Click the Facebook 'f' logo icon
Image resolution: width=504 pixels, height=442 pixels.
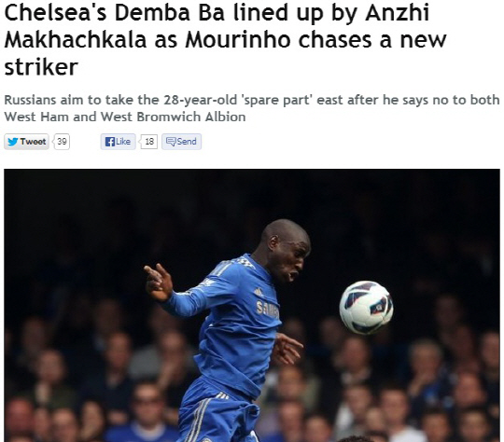point(110,142)
